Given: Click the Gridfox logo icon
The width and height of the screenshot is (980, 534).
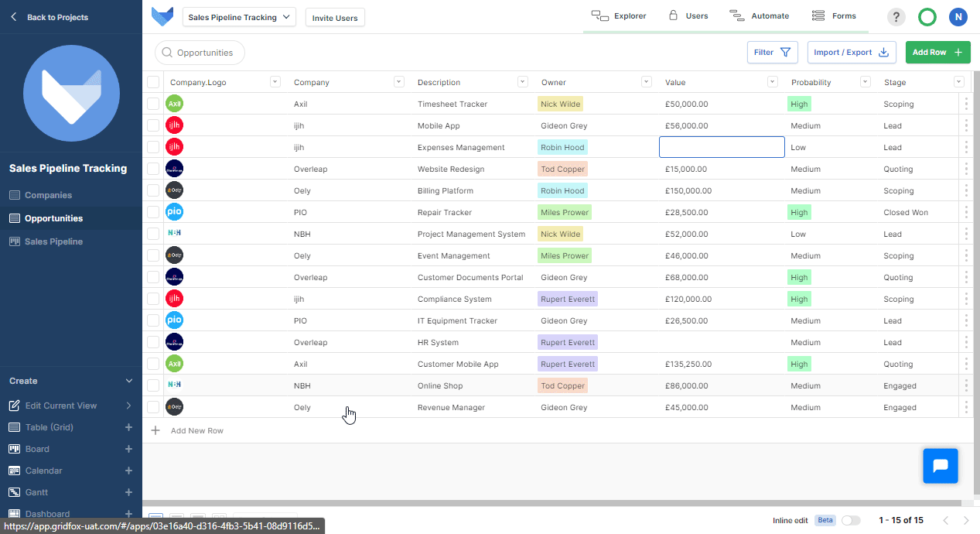Looking at the screenshot, I should [x=162, y=16].
